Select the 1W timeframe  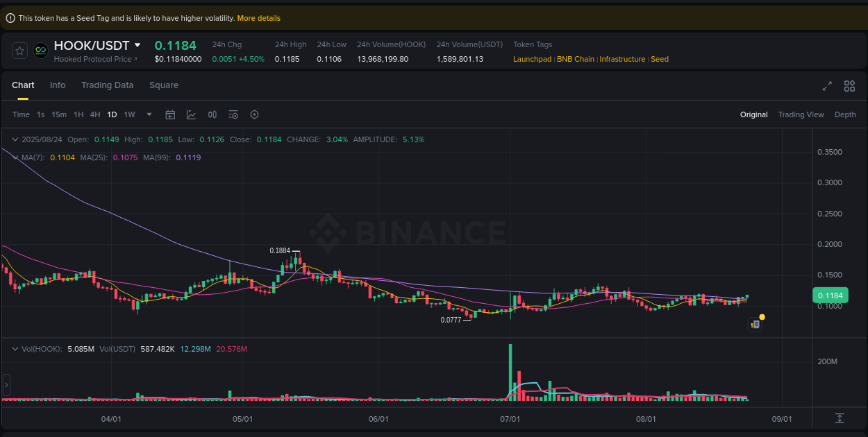(129, 114)
